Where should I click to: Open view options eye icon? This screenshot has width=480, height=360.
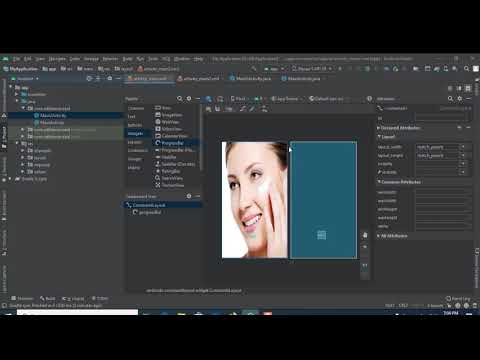(x=209, y=109)
